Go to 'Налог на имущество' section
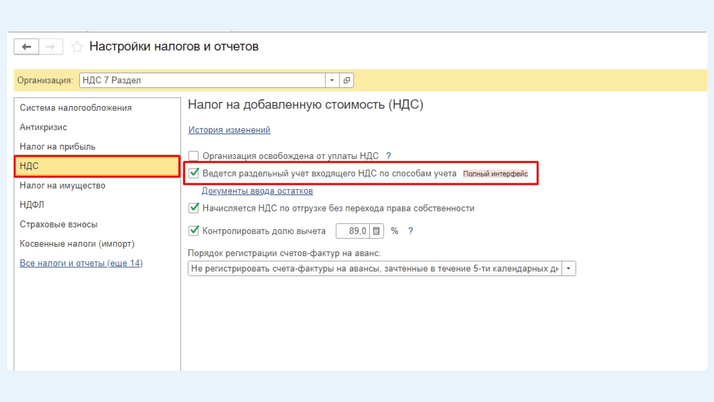 [62, 185]
